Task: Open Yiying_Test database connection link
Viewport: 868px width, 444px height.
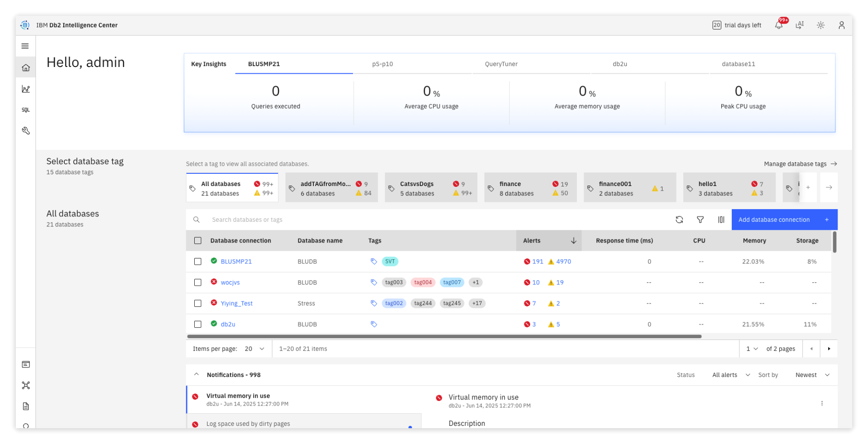Action: (236, 303)
